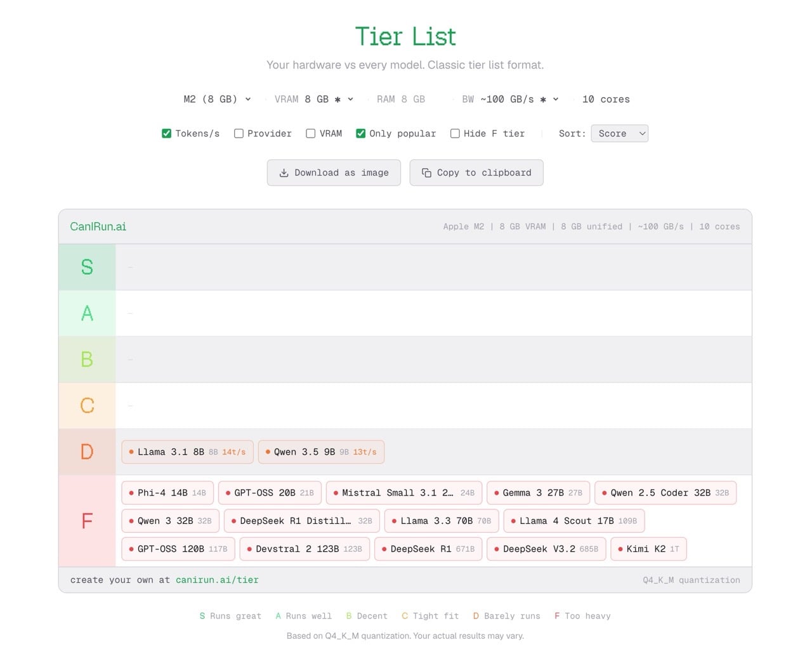Screen dimensions: 812x647
Task: Click the S tier label
Action: [x=87, y=267]
